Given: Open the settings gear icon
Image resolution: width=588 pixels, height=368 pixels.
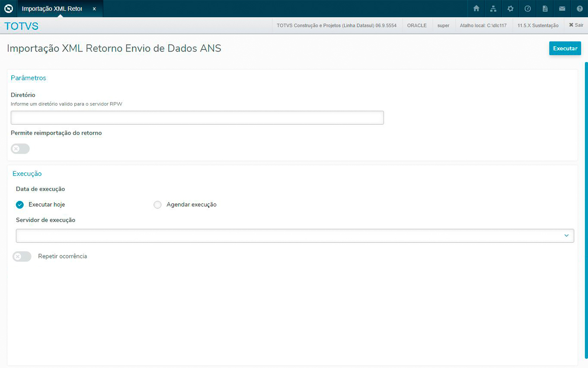Looking at the screenshot, I should pos(511,9).
